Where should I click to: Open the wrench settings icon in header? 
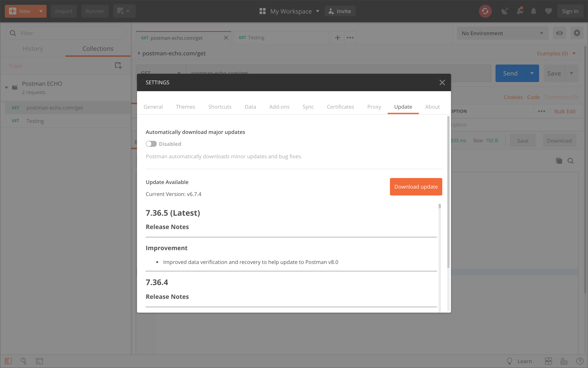click(x=520, y=11)
